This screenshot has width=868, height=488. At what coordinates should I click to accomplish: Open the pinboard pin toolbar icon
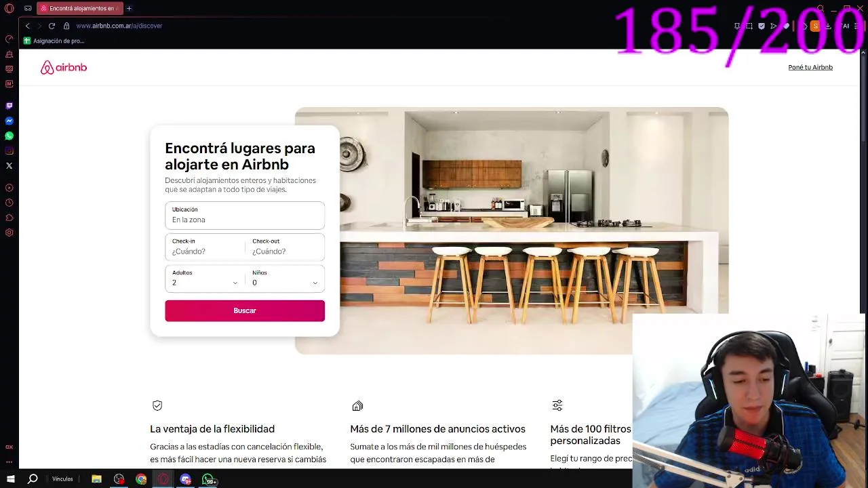[x=737, y=26]
